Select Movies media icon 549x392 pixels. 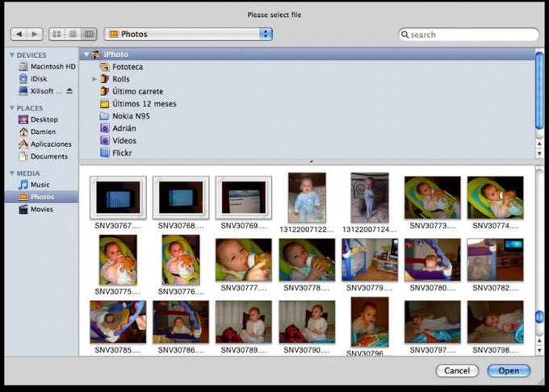23,209
